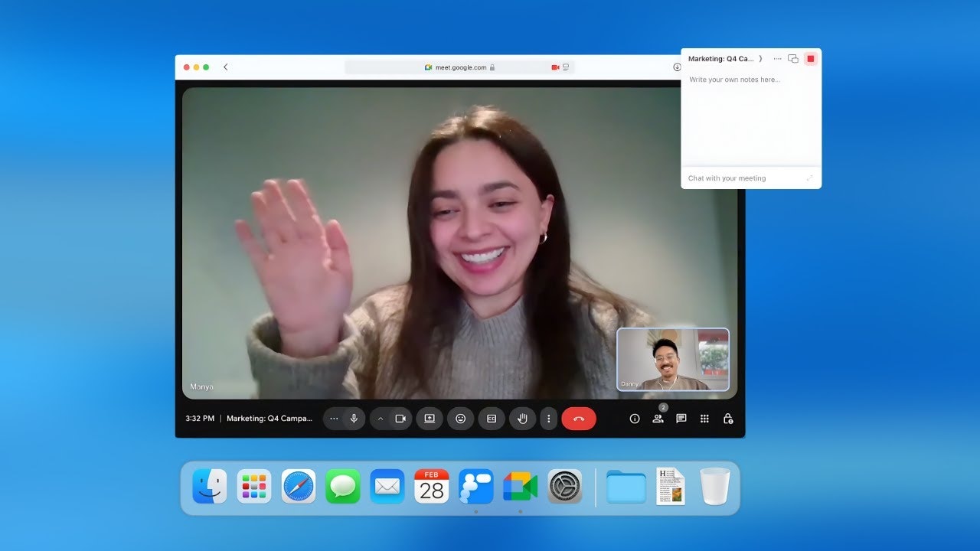Click the 'Chat with your meeting' input
Image resolution: width=980 pixels, height=551 pixels.
pyautogui.click(x=743, y=178)
